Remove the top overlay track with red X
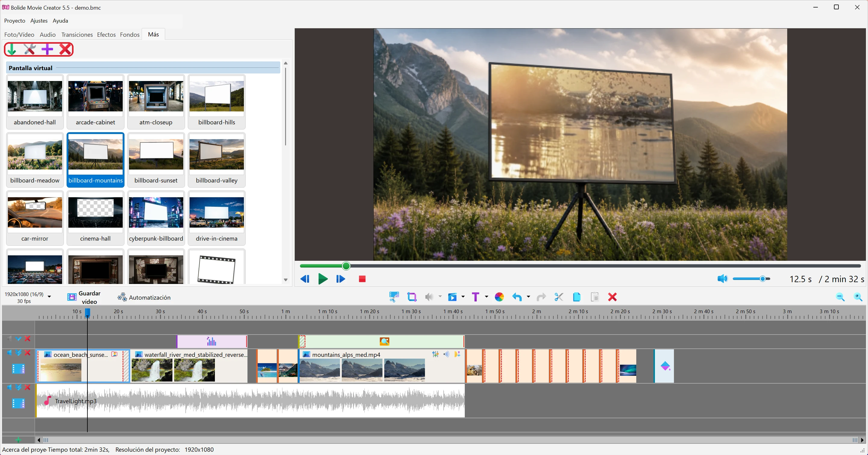Screen dimensions: 868x455 (28, 338)
